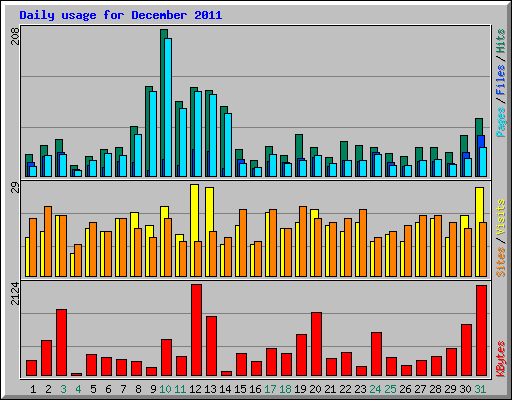This screenshot has width=512, height=400.
Task: Click day 2 on the x-axis
Action: [x=48, y=389]
